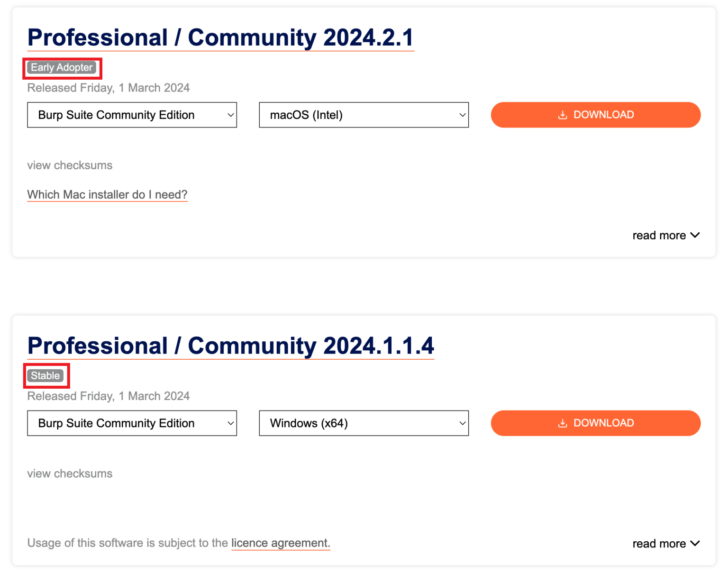Expand read more for version 2024.1.1.4

coord(659,544)
